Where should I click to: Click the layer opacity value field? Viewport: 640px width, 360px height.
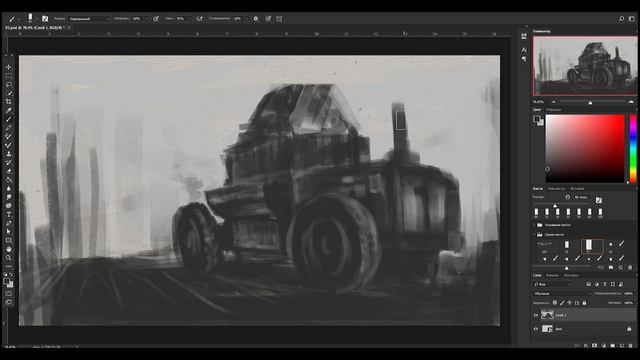(x=628, y=293)
